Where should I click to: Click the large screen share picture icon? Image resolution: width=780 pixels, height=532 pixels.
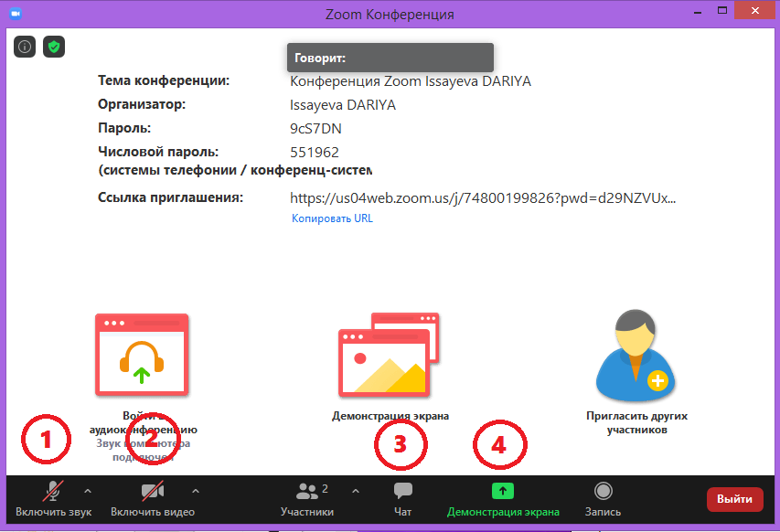tap(389, 355)
